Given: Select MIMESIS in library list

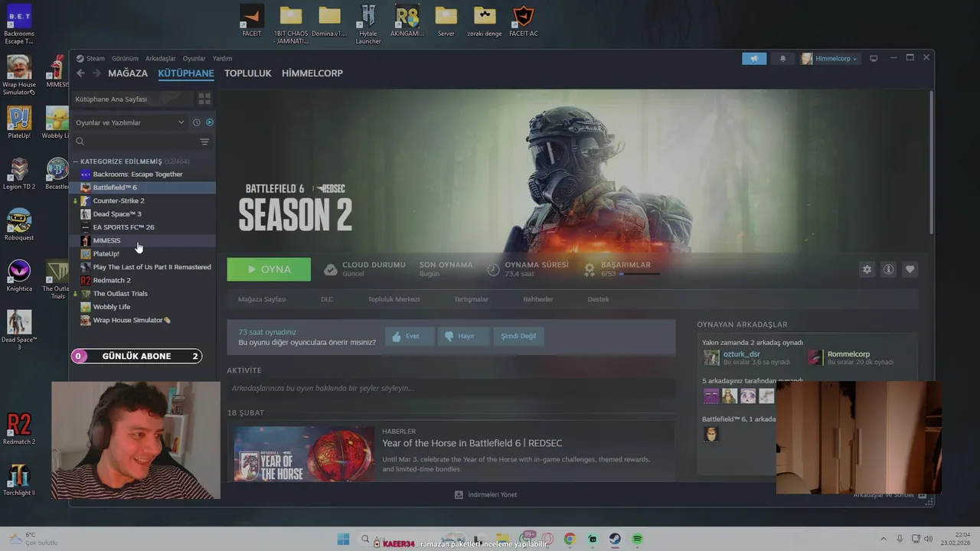Looking at the screenshot, I should coord(143,240).
